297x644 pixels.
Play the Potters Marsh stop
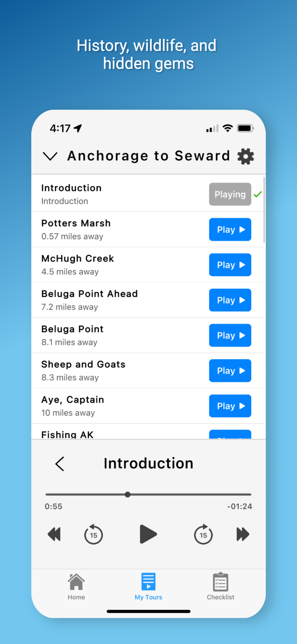coord(230,229)
